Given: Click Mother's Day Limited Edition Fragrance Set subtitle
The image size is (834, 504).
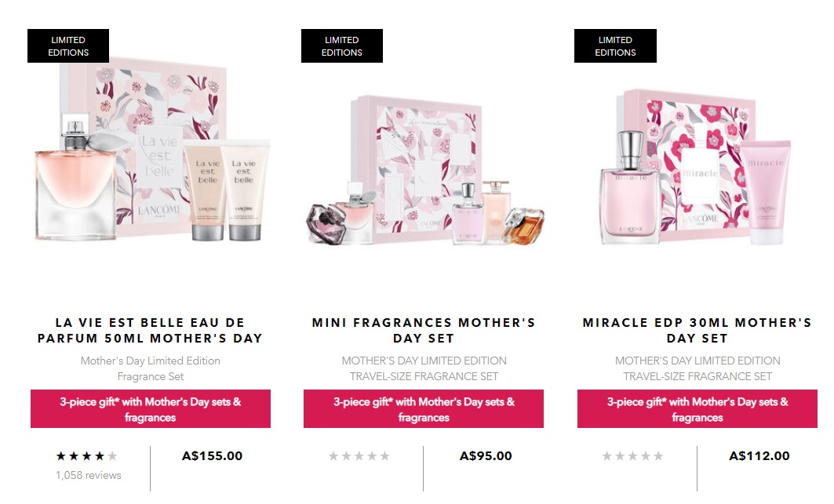Looking at the screenshot, I should coord(151,368).
